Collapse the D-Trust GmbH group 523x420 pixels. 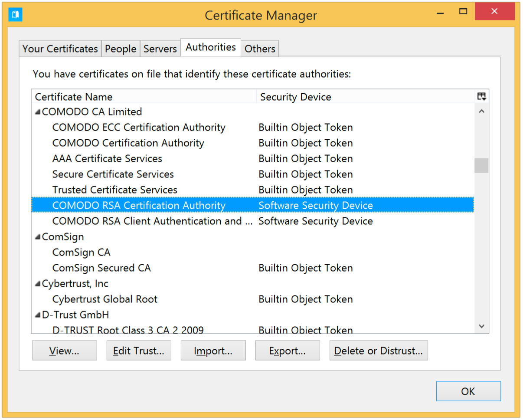(37, 315)
